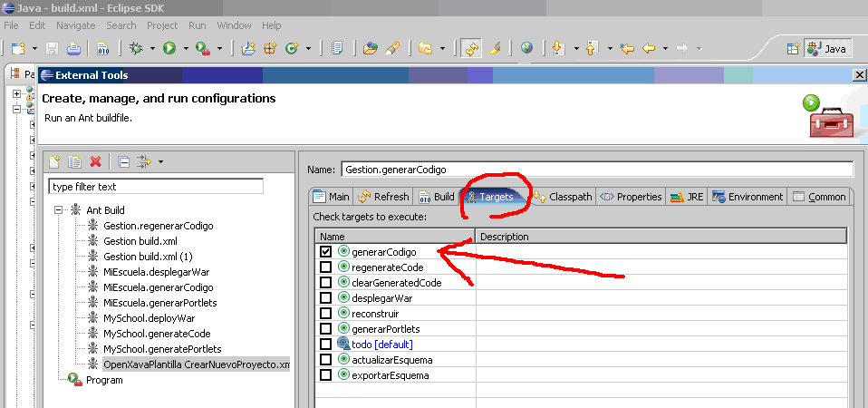
Task: Click the Collapse All icon in the configurations pane
Action: [x=124, y=161]
